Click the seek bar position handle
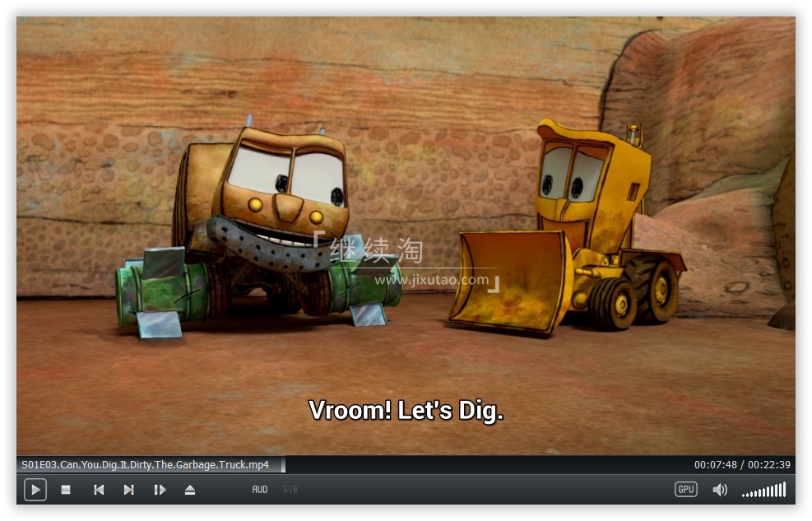This screenshot has width=812, height=521. [283, 465]
